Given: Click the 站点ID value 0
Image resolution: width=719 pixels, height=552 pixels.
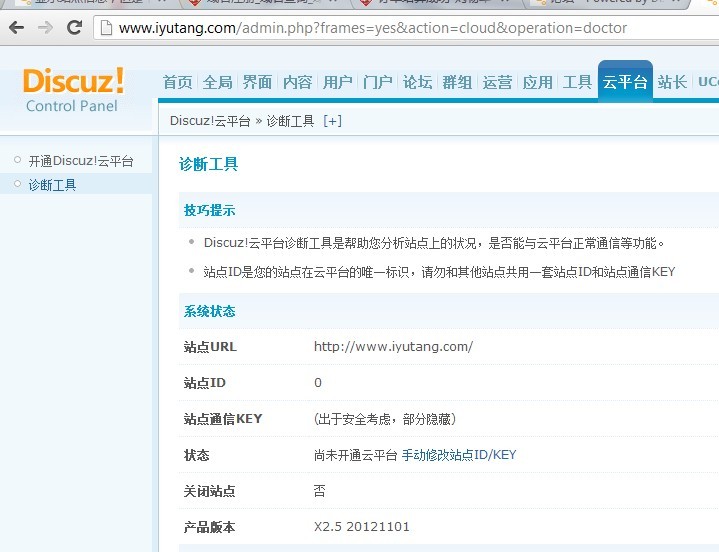Looking at the screenshot, I should tap(318, 383).
